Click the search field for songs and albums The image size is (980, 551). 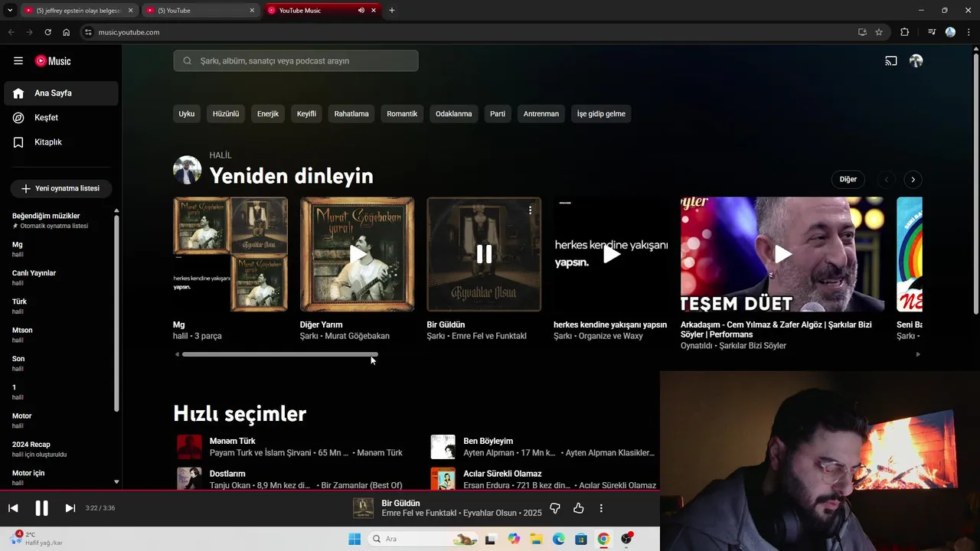[296, 60]
